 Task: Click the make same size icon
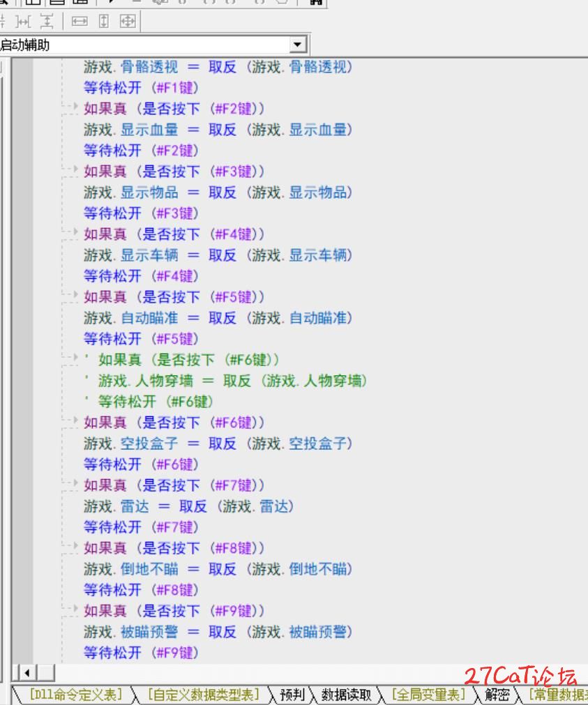(x=128, y=21)
